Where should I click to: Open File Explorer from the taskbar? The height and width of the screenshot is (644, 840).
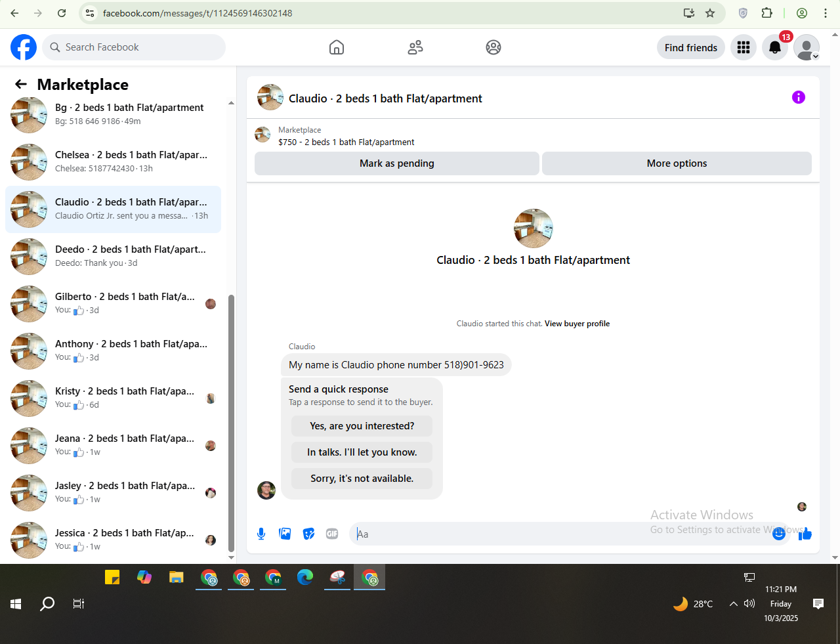176,578
